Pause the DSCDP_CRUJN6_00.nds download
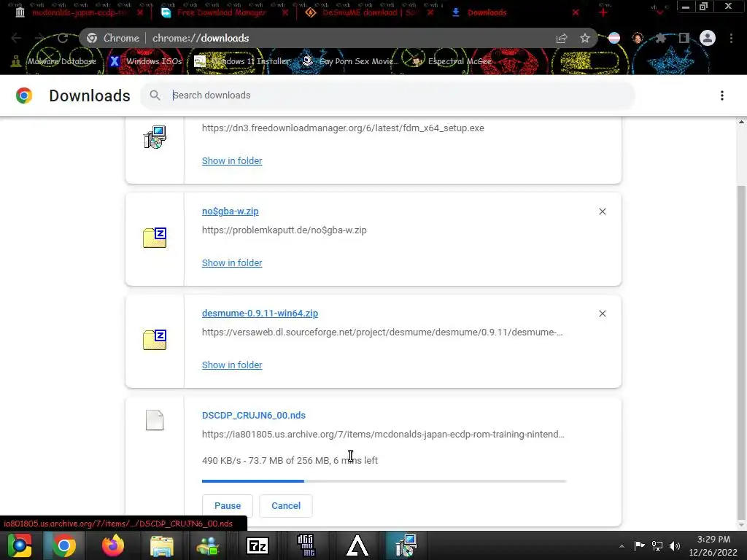 point(228,506)
